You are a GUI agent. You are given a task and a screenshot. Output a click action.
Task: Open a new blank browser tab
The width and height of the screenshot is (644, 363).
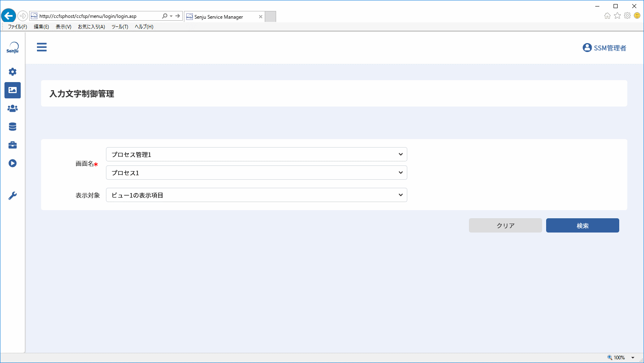(x=270, y=17)
